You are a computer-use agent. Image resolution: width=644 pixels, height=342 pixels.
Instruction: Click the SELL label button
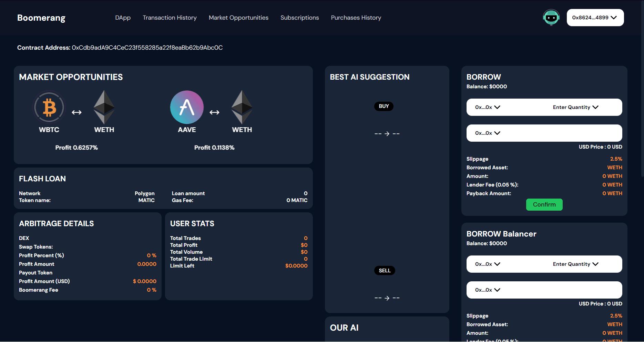pos(385,271)
